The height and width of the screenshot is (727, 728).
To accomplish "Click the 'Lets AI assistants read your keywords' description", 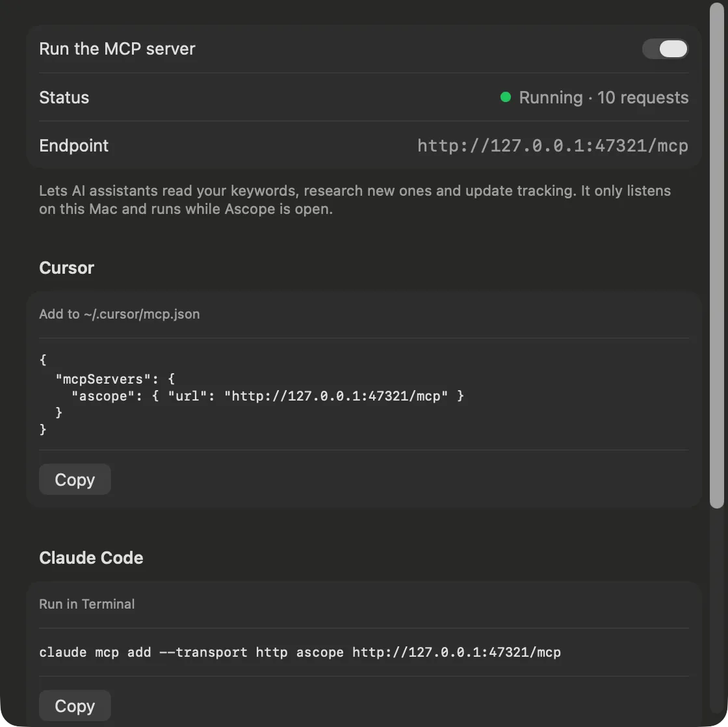I will click(355, 200).
